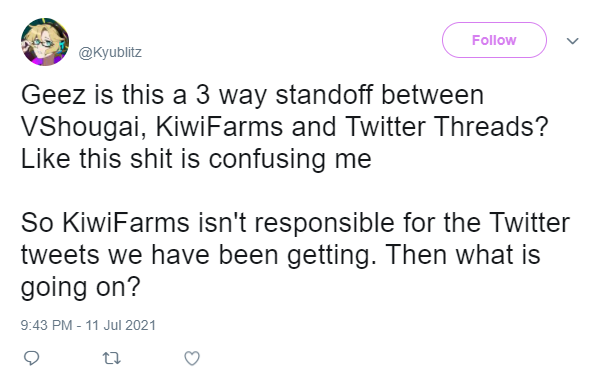Open the Kyublitz profile avatar picture
The image size is (603, 387).
45,42
